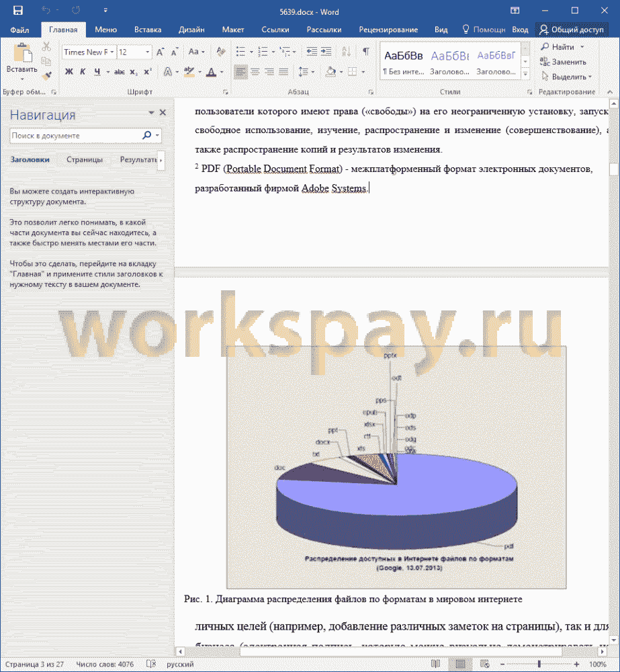Toggle justified text alignment
Screen dimensions: 620x672
283,72
